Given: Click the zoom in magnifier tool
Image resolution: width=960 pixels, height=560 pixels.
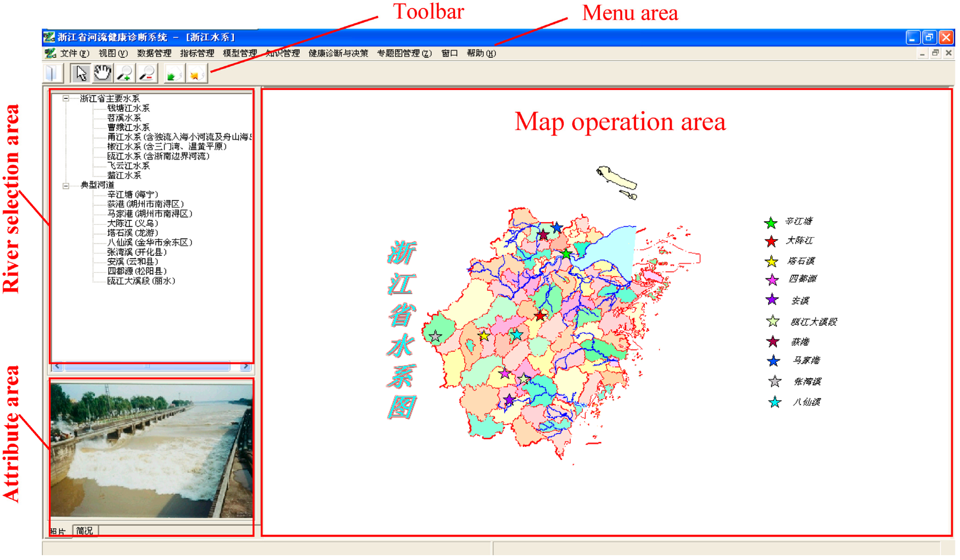Looking at the screenshot, I should click(124, 74).
